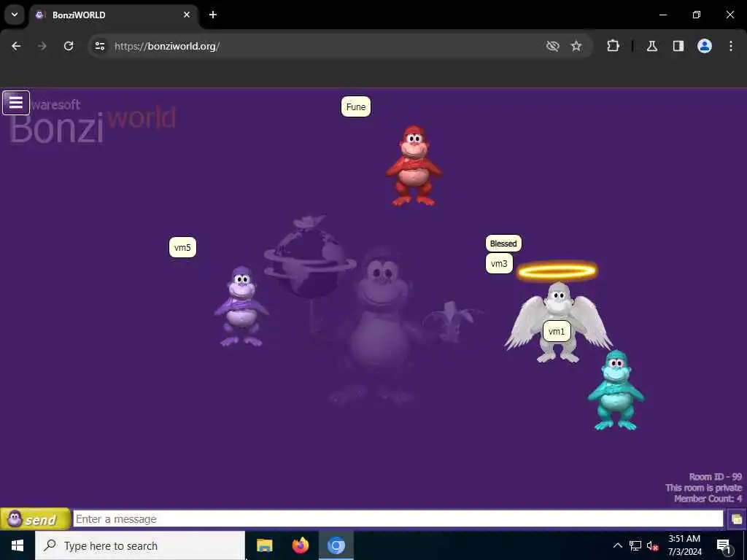Open the Chrome three-dot menu
The width and height of the screenshot is (747, 560).
pos(731,46)
